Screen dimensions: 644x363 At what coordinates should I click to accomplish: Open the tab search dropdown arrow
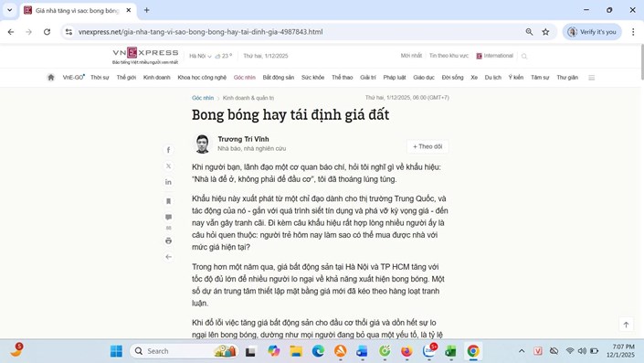(x=9, y=10)
